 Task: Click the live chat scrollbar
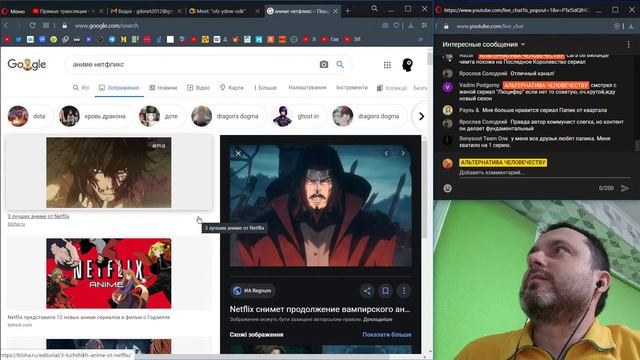(637, 145)
